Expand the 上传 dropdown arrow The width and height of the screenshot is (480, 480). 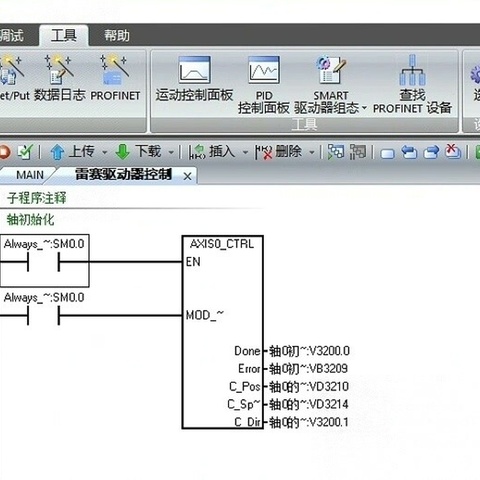(x=104, y=153)
